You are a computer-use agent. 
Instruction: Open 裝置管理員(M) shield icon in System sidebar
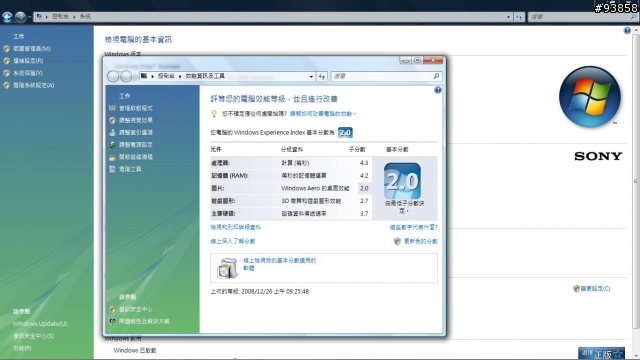click(7, 49)
